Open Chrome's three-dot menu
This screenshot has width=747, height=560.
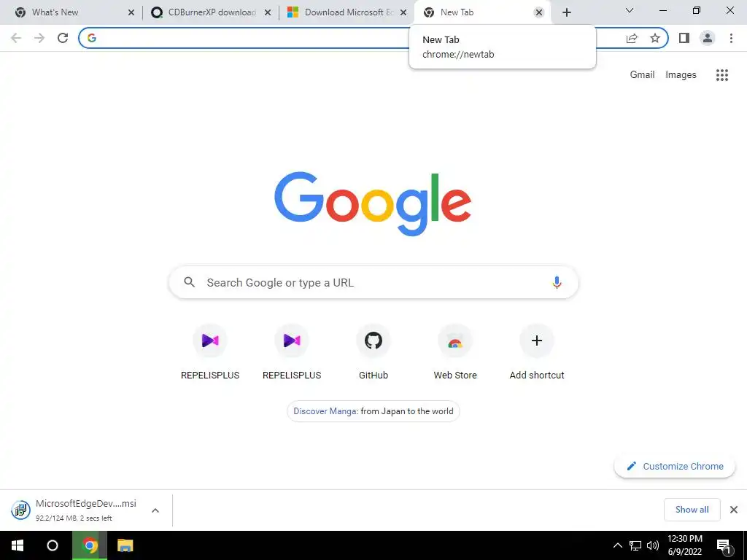click(x=731, y=38)
